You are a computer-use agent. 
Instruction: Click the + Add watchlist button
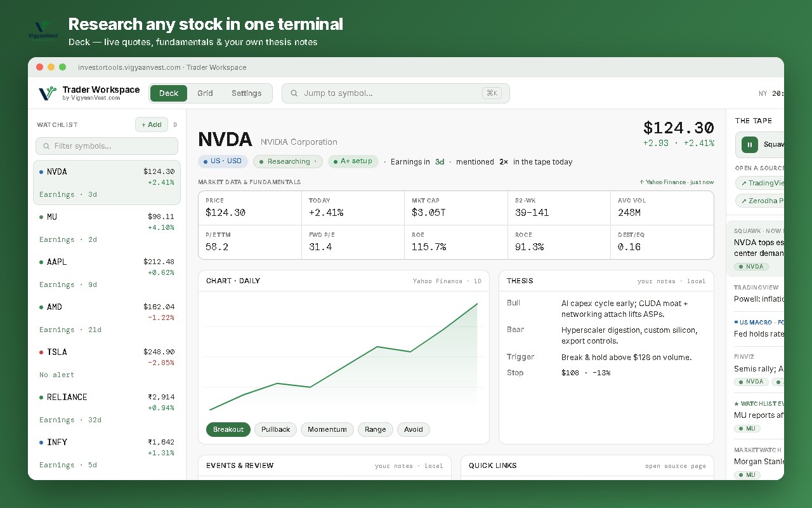tap(152, 124)
